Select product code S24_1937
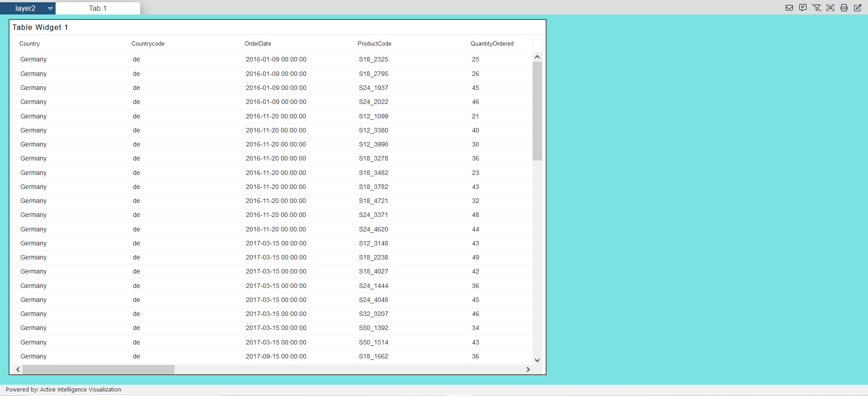 point(373,88)
